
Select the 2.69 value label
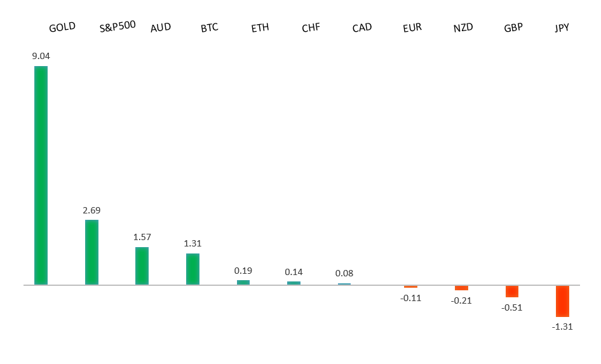point(91,210)
